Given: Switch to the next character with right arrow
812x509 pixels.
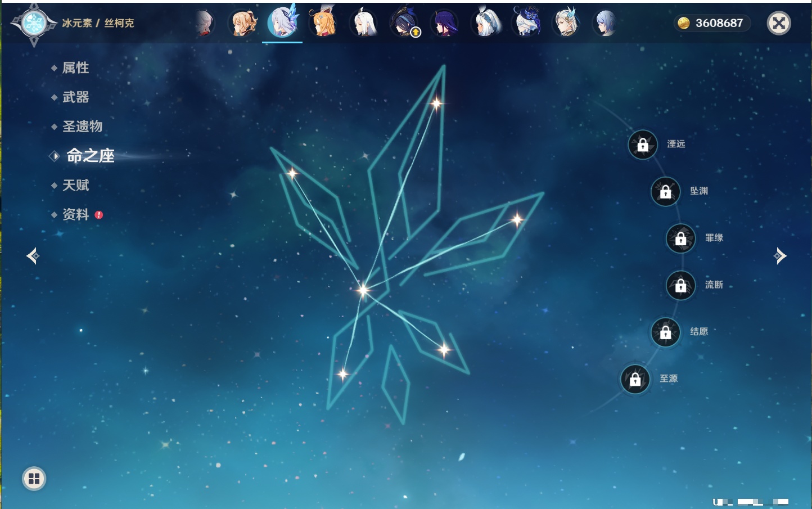Looking at the screenshot, I should point(780,256).
